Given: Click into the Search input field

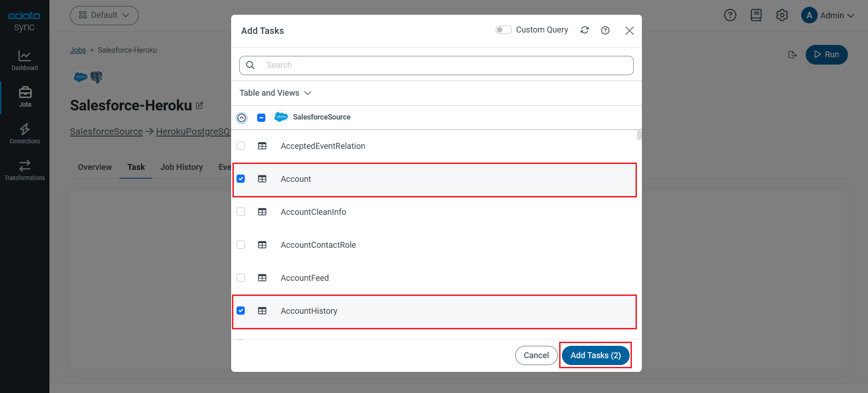Looking at the screenshot, I should [x=437, y=65].
